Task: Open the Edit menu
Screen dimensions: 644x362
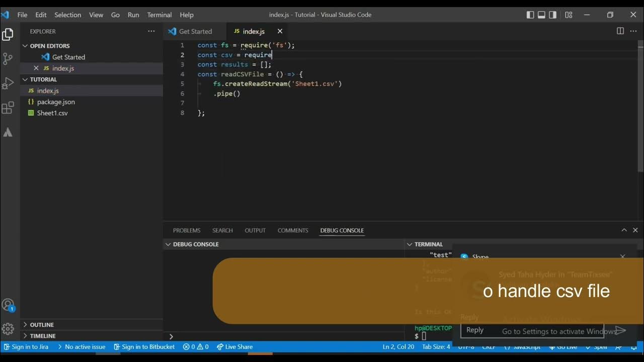Action: pyautogui.click(x=41, y=15)
